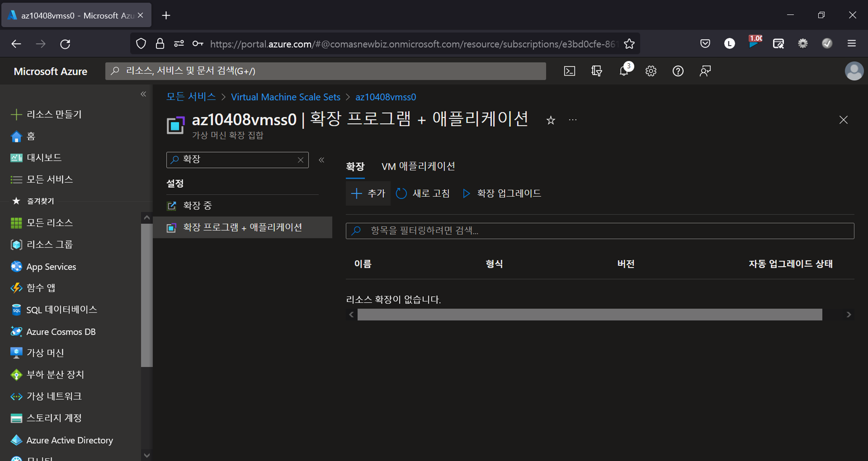Screen dimensions: 868x461
Task: Sort by 자동 업그레이드 상태 column header
Action: (x=790, y=264)
